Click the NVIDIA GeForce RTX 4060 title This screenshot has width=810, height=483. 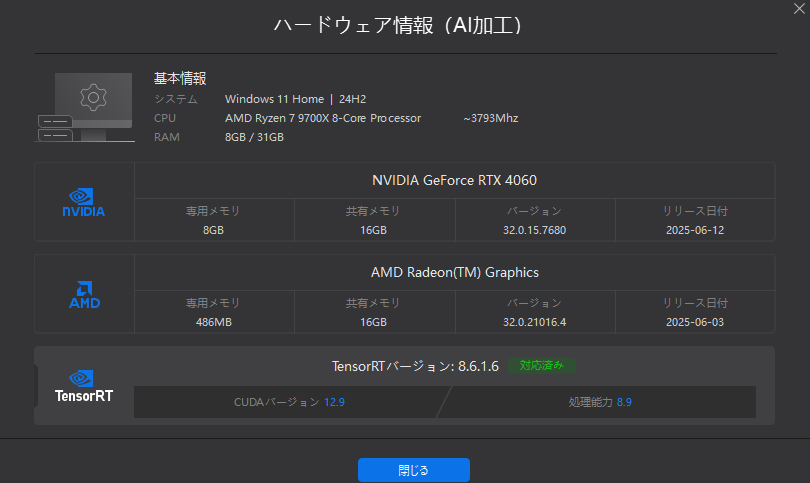(455, 180)
